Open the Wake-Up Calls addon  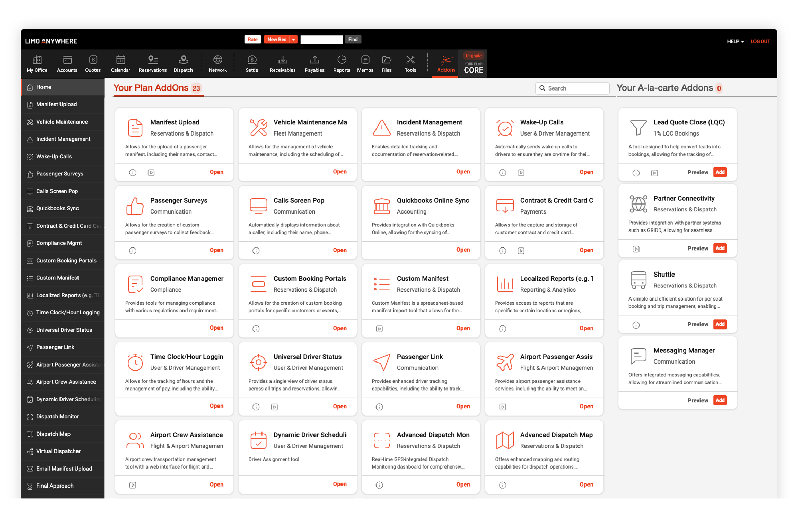coord(587,172)
